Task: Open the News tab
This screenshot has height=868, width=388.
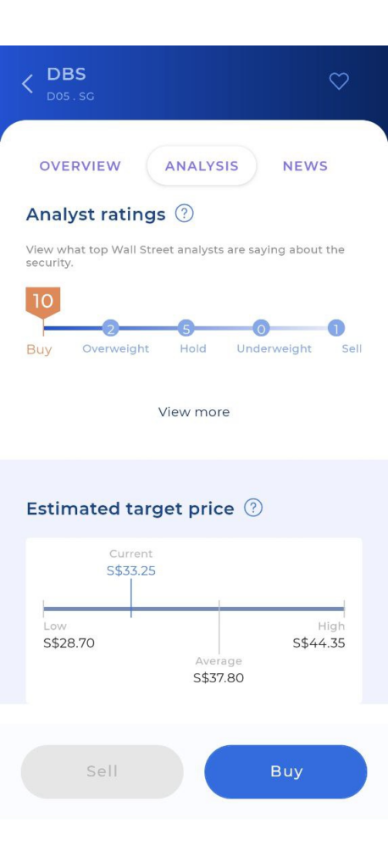Action: click(x=305, y=166)
